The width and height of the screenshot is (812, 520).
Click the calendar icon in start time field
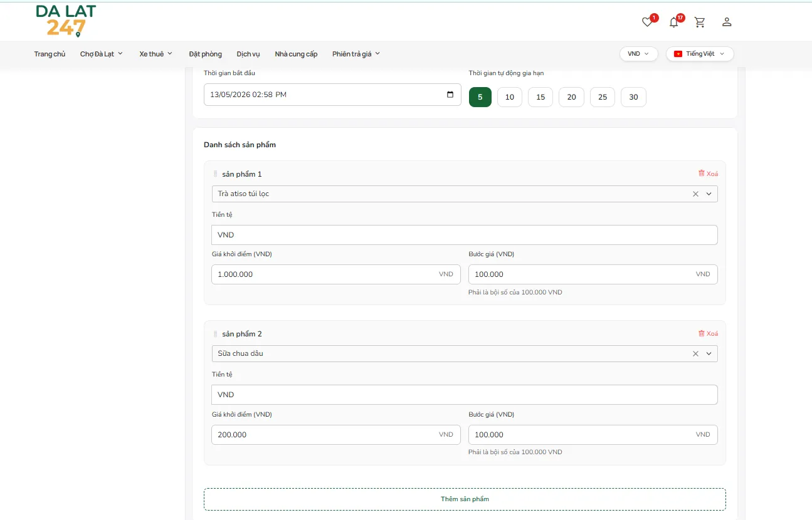pyautogui.click(x=450, y=95)
